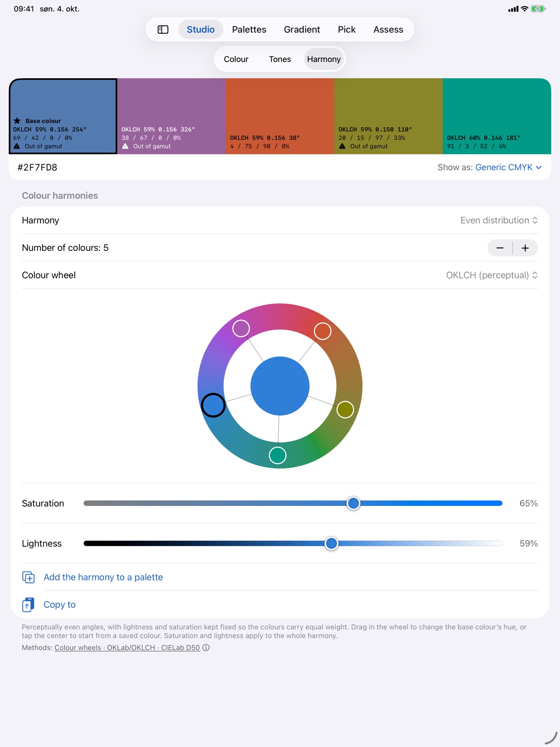The width and height of the screenshot is (560, 747).
Task: Toggle the sidebar panel icon
Action: tap(163, 30)
